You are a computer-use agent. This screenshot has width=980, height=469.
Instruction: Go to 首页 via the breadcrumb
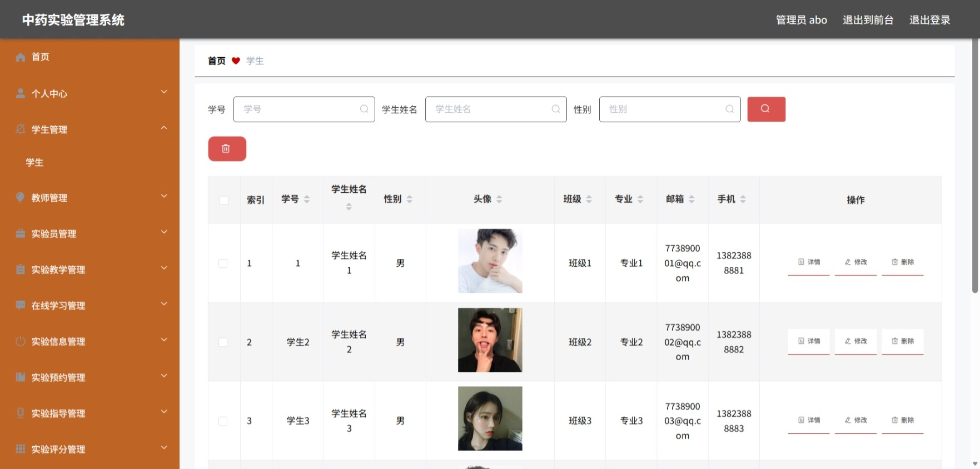[x=217, y=61]
